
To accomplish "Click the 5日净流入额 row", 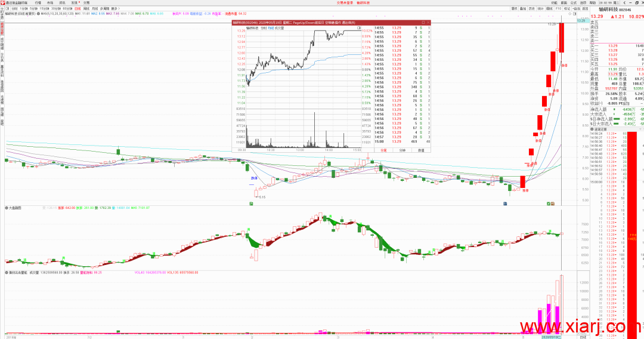I will pyautogui.click(x=617, y=119).
